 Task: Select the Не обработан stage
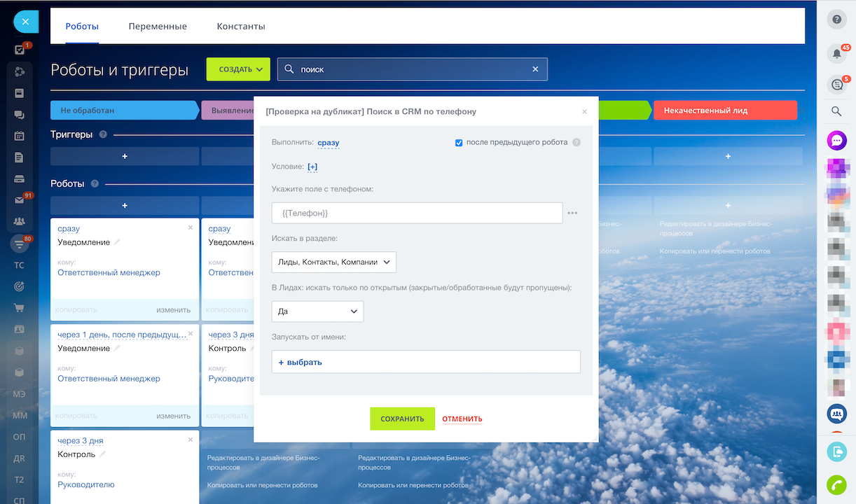pos(124,111)
